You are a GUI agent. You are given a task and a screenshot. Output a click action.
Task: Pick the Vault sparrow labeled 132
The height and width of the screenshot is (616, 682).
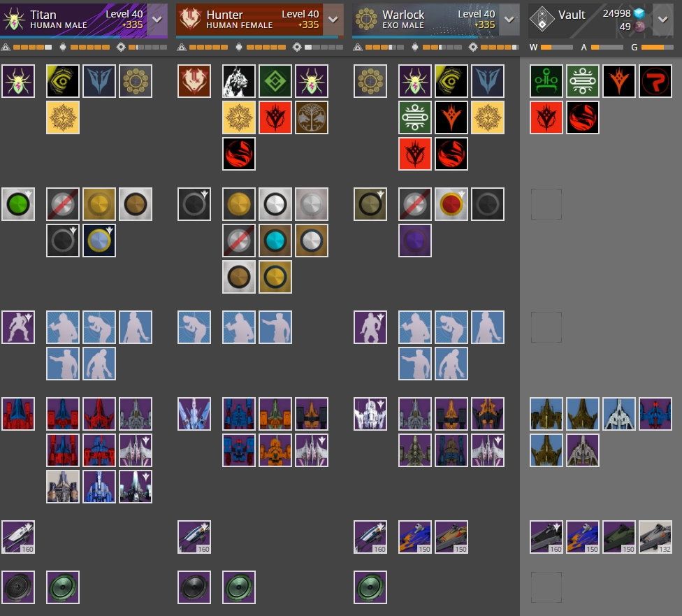tap(655, 537)
